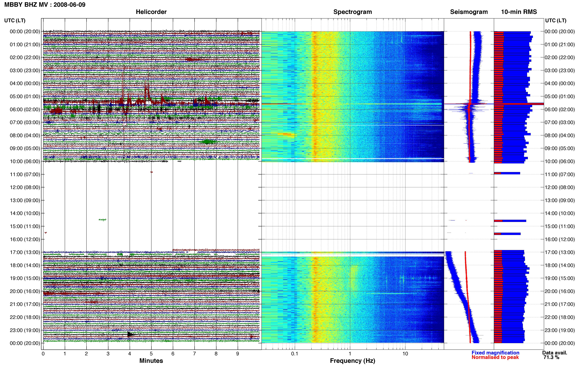Click the isolated RMS bar near 15:00
Image resolution: width=588 pixels, height=368 pixels.
pyautogui.click(x=510, y=221)
